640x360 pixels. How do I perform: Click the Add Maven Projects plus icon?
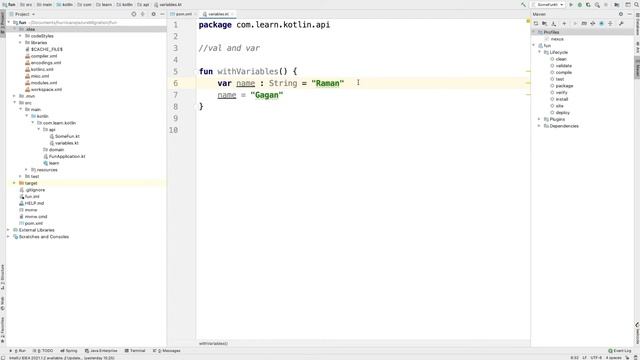(x=564, y=24)
